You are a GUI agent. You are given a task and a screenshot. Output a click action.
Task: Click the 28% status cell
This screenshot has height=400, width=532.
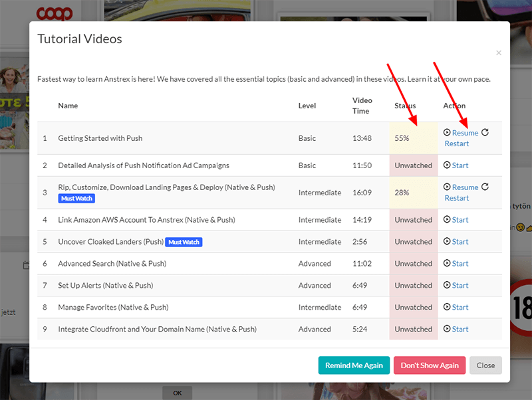pos(414,193)
